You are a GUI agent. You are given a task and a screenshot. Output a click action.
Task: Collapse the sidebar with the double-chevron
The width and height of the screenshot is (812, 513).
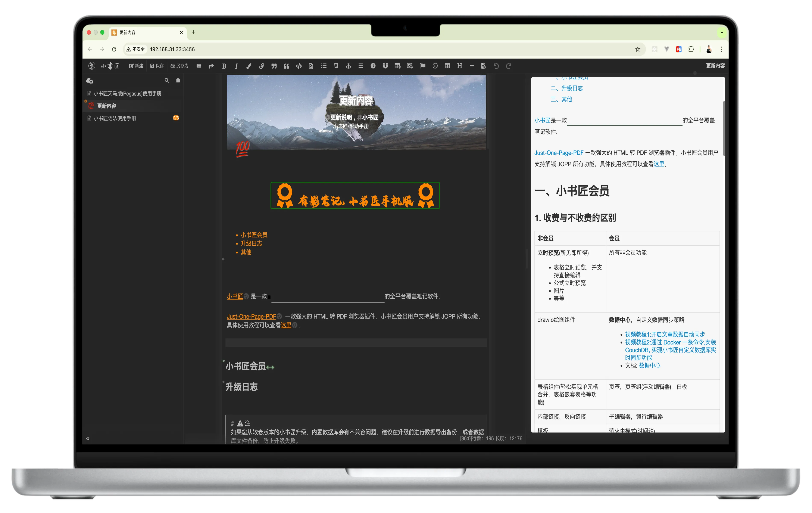pos(88,439)
